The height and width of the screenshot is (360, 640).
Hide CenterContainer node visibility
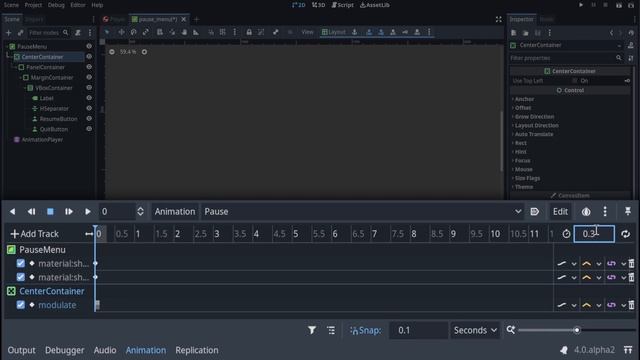[x=89, y=57]
